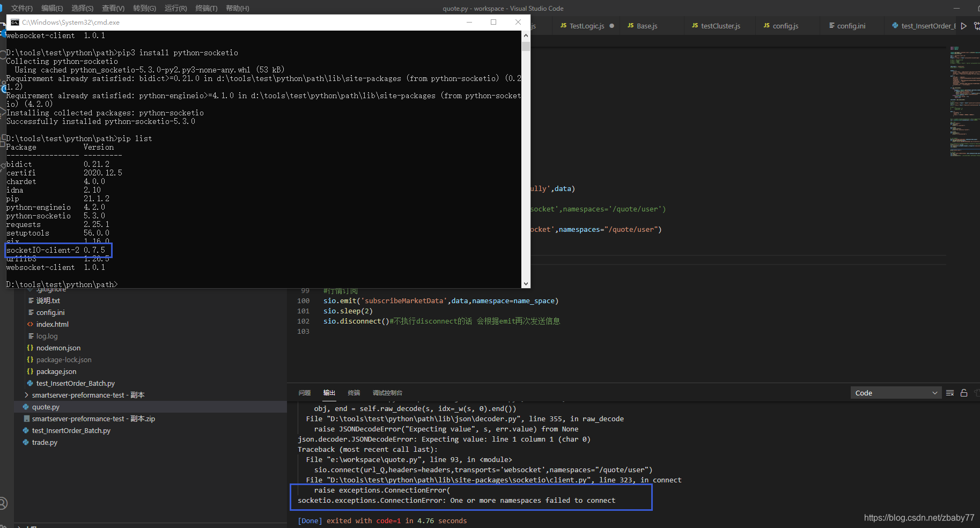
Task: Open the 运行(R) menu
Action: (x=176, y=8)
